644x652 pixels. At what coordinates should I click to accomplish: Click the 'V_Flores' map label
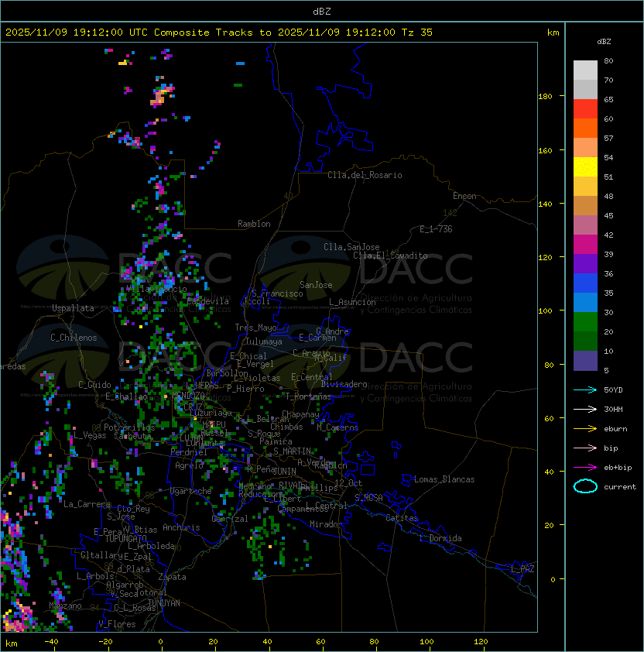click(x=117, y=624)
